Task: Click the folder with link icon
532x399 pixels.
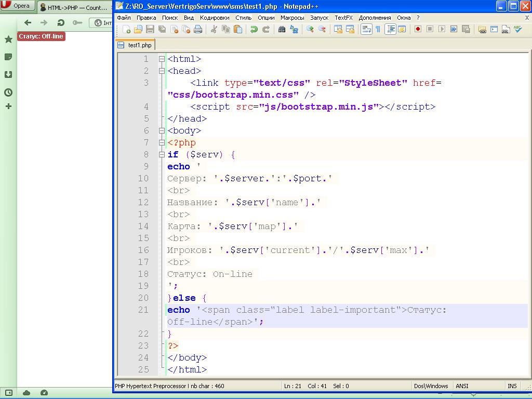Action: 482,30
